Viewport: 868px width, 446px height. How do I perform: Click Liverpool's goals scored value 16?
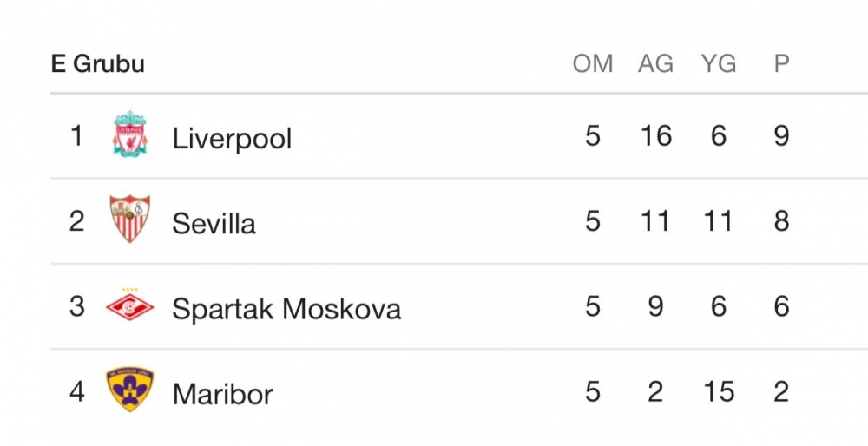coord(655,136)
